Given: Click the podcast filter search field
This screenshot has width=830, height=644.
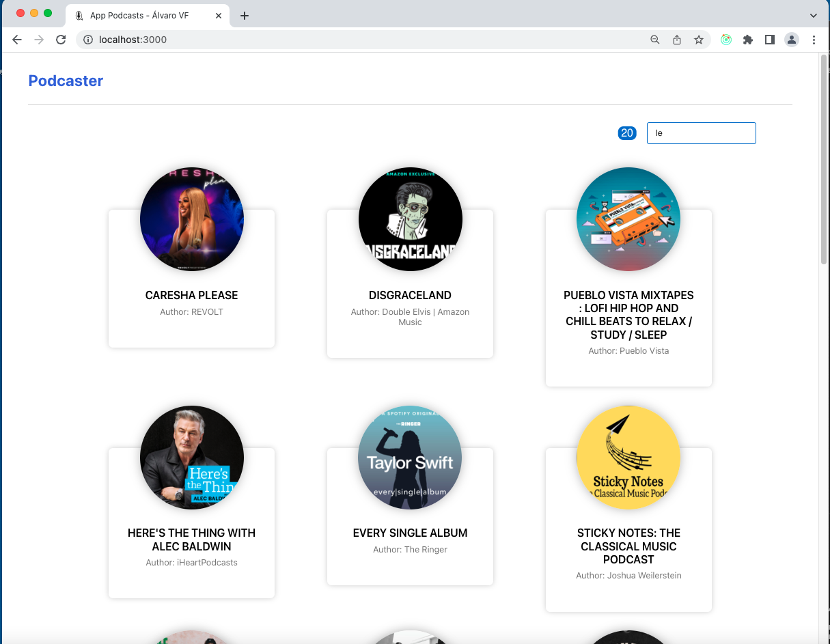Looking at the screenshot, I should 702,133.
